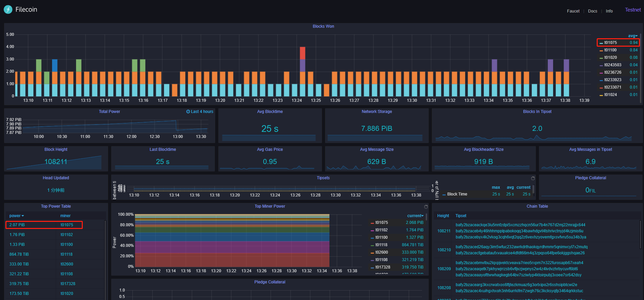This screenshot has width=644, height=300.
Task: Click the t01075 color swatch in Blocks Won legend
Action: pyautogui.click(x=601, y=43)
